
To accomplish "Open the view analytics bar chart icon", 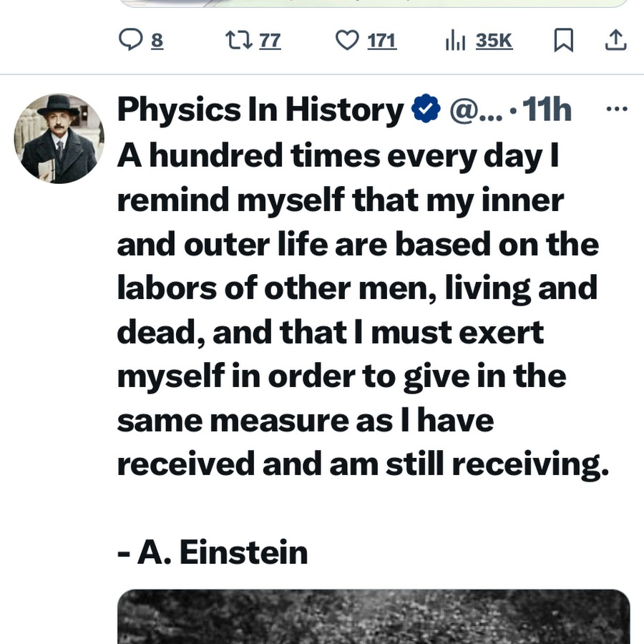I will pyautogui.click(x=456, y=42).
